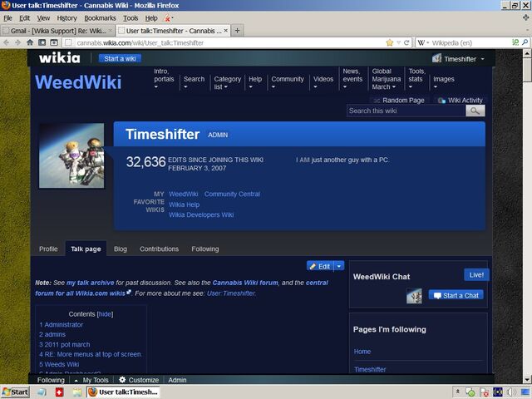532x399 pixels.
Task: Click the Start a wiki button
Action: pos(120,59)
